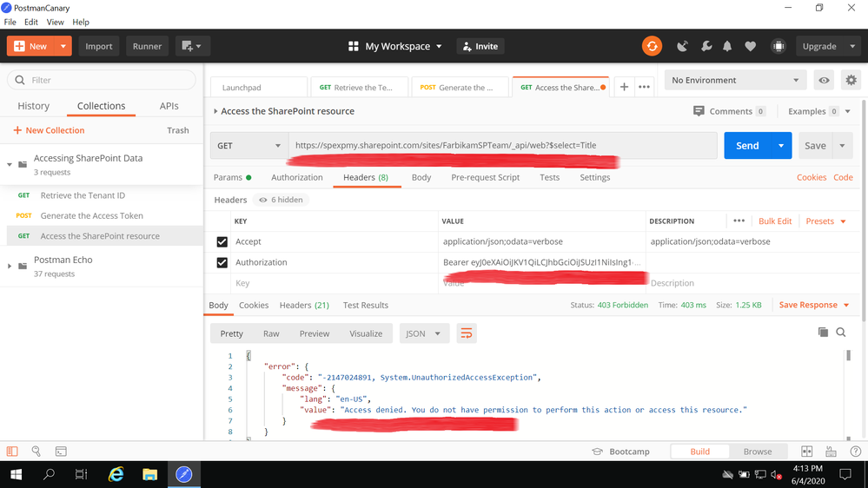Image resolution: width=868 pixels, height=488 pixels.
Task: Click the Import button
Action: (98, 46)
